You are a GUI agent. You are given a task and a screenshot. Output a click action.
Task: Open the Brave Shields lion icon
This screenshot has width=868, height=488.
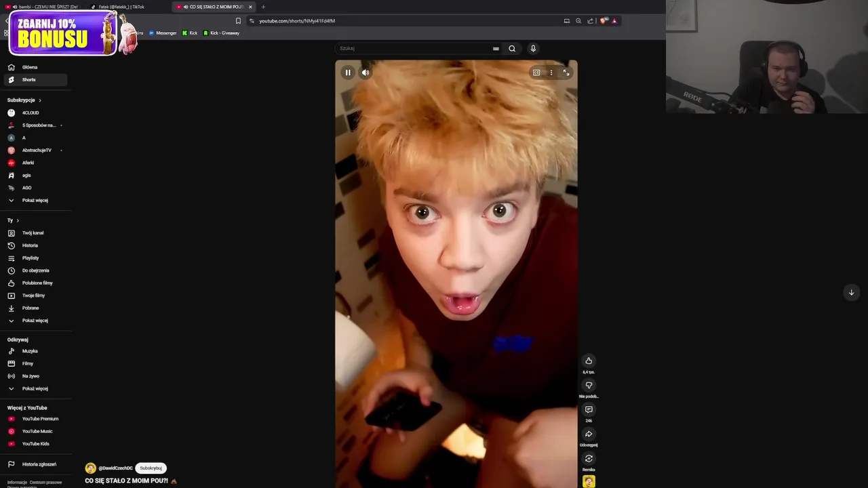pyautogui.click(x=603, y=21)
